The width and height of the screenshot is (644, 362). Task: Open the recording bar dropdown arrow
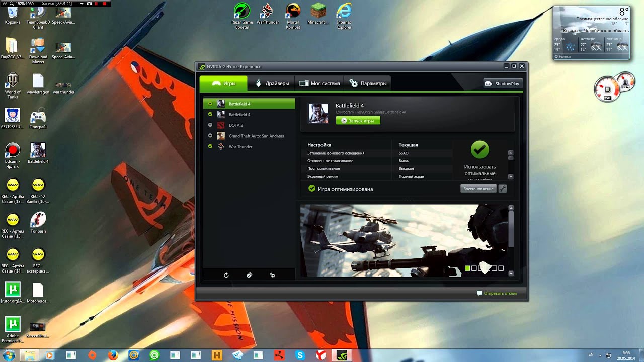(x=82, y=4)
